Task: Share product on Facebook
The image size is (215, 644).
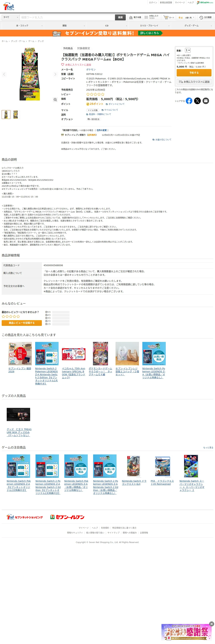Action: click(x=189, y=101)
